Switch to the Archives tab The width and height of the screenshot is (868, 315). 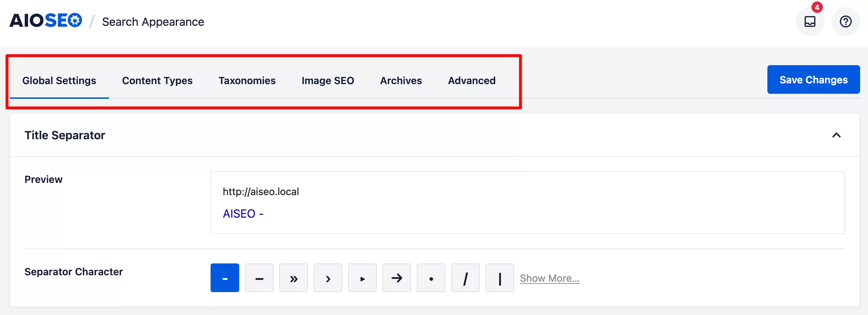coord(401,81)
